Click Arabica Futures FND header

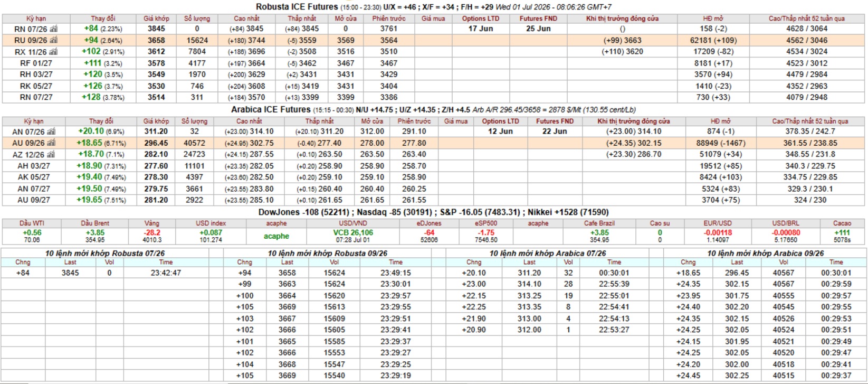point(555,121)
